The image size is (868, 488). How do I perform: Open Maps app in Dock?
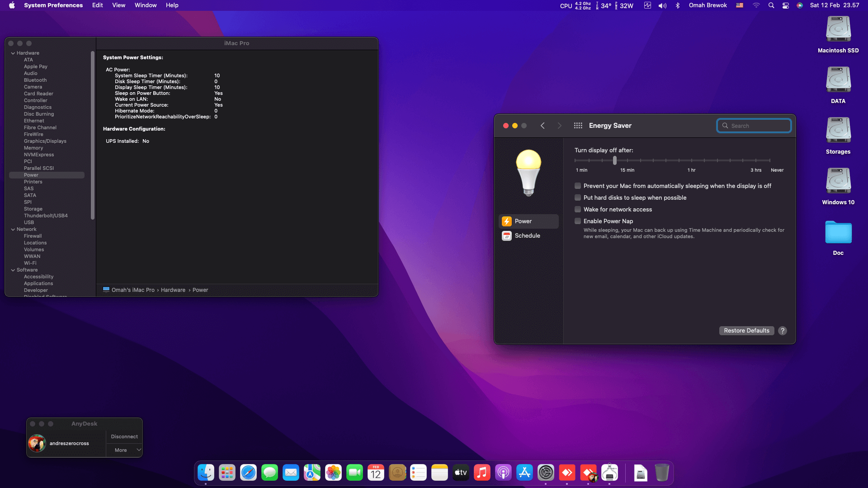(312, 473)
